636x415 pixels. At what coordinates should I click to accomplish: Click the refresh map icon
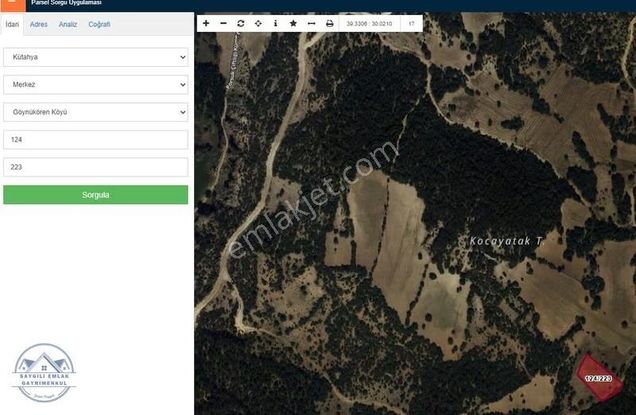[241, 23]
